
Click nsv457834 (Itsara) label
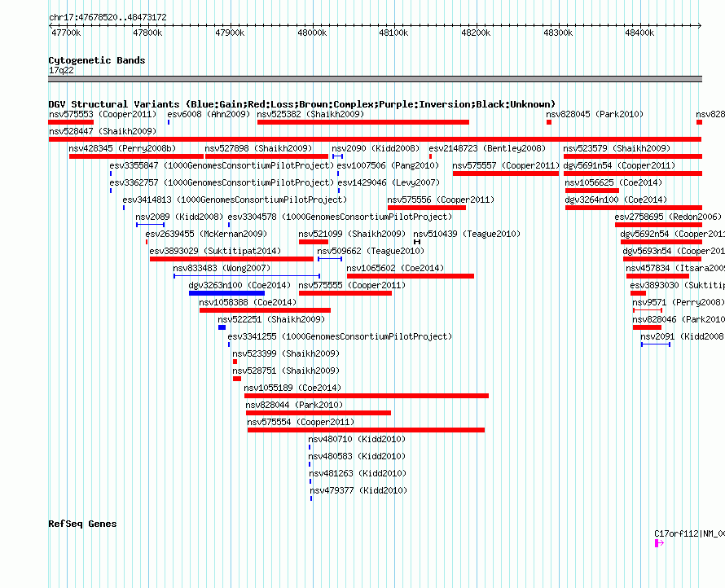pyautogui.click(x=675, y=268)
